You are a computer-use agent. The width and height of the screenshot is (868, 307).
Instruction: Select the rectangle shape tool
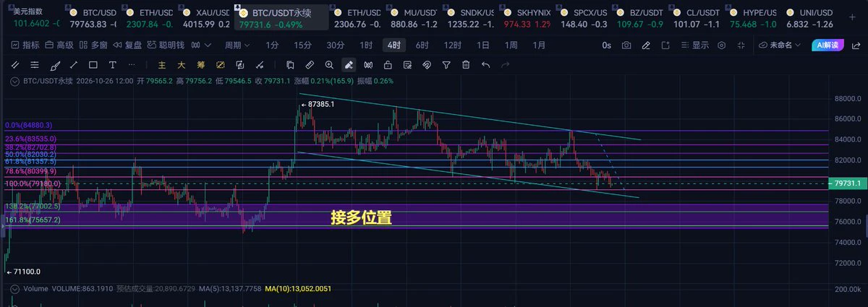(x=93, y=64)
